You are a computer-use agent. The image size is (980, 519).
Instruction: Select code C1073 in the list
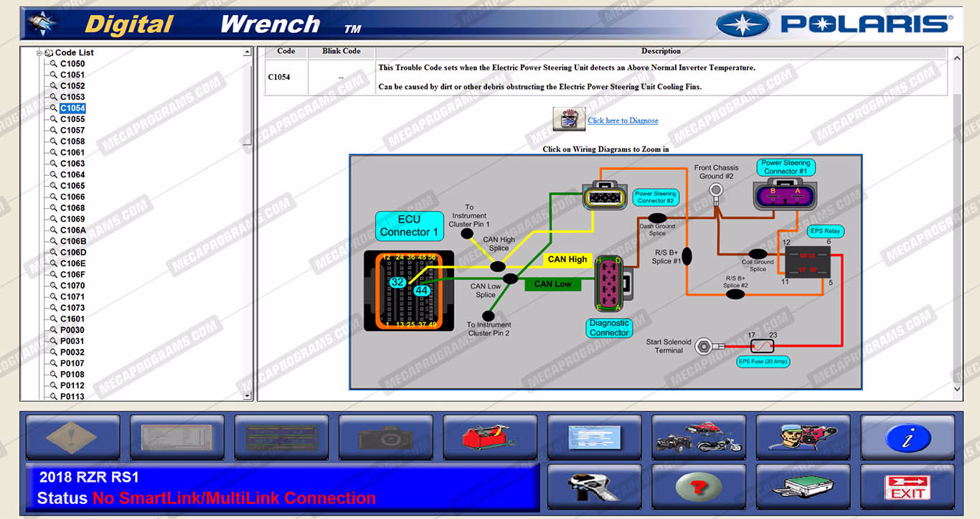click(72, 308)
